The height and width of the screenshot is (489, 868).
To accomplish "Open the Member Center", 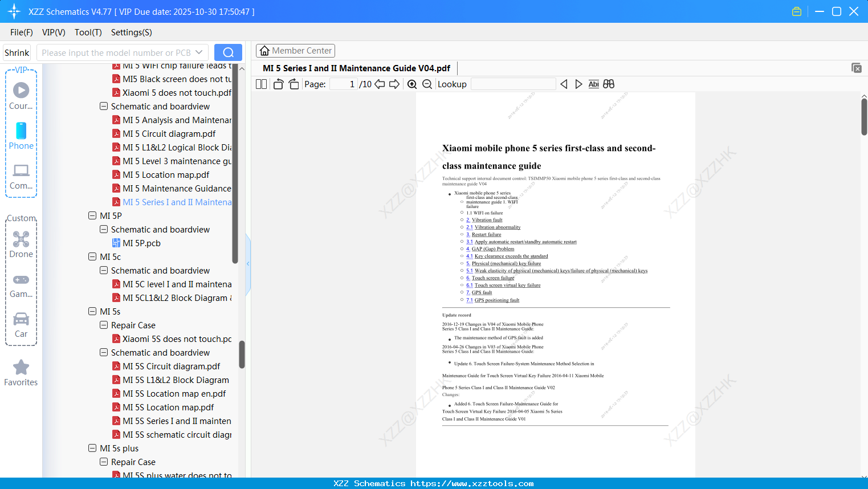I will click(295, 51).
